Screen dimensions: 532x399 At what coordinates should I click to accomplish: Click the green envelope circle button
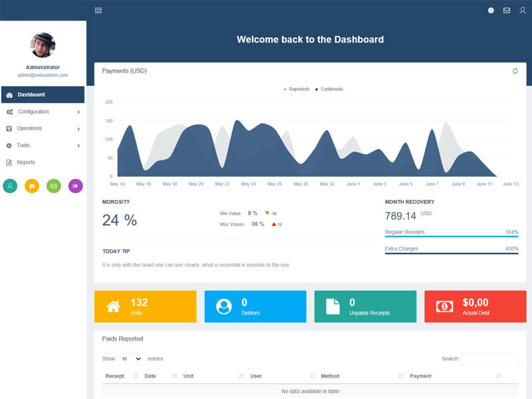54,186
